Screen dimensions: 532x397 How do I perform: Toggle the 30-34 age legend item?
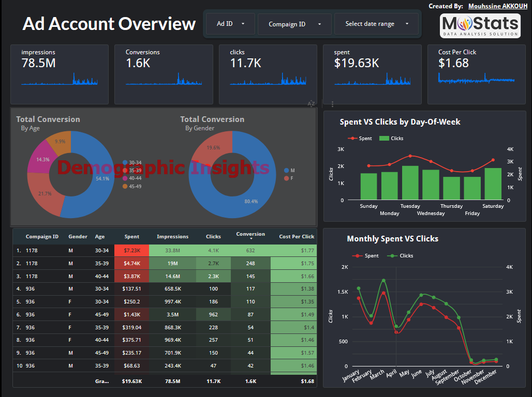[x=132, y=163]
